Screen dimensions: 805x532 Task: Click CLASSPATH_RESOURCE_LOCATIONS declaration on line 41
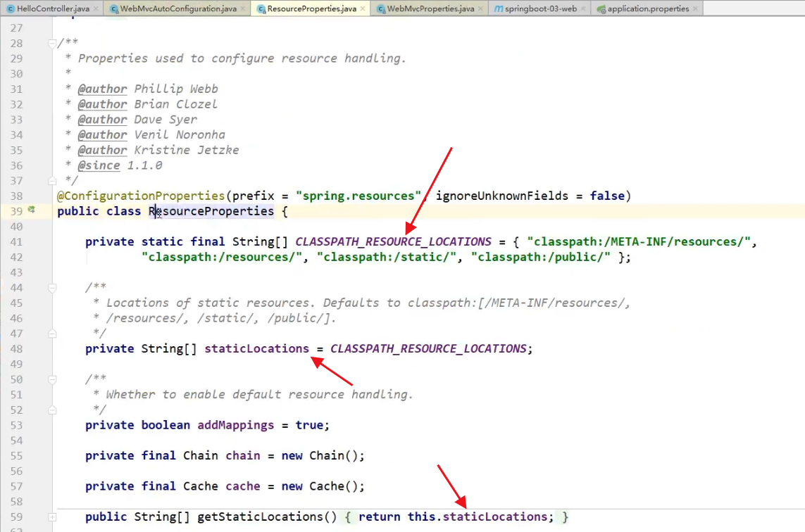(393, 241)
